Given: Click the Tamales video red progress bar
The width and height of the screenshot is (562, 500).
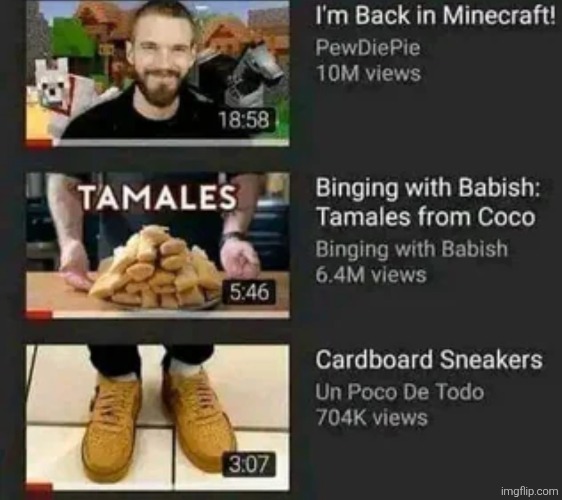Looking at the screenshot, I should pyautogui.click(x=39, y=315).
